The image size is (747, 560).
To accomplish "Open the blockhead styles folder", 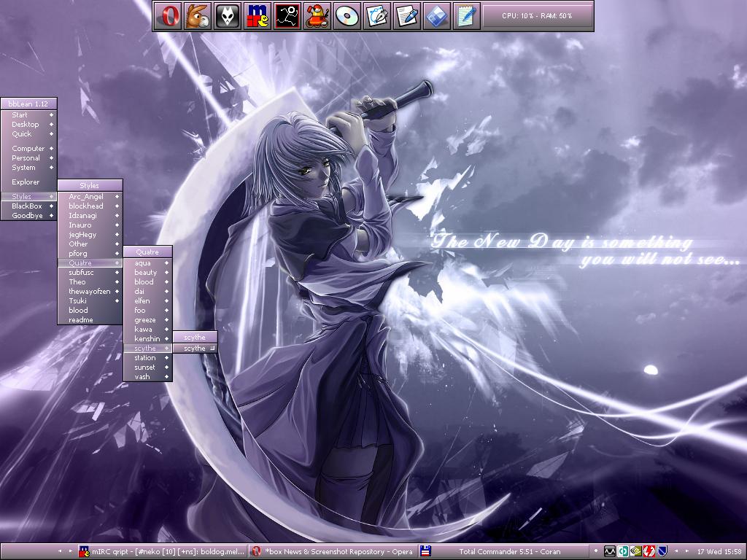I will click(90, 206).
